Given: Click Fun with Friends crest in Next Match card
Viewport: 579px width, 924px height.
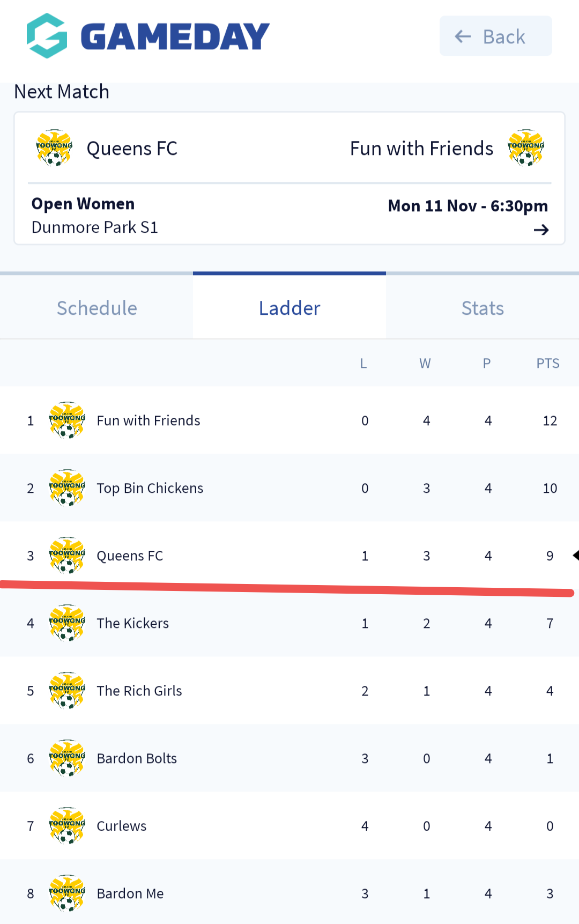Looking at the screenshot, I should (x=526, y=148).
